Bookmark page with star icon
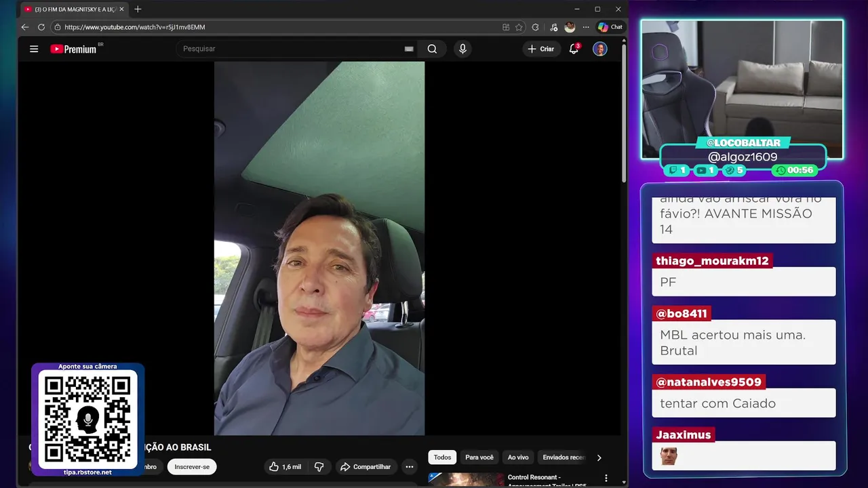868x488 pixels. 519,27
